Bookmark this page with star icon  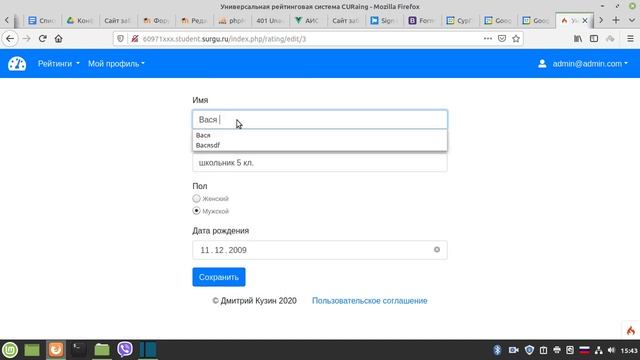coord(516,39)
